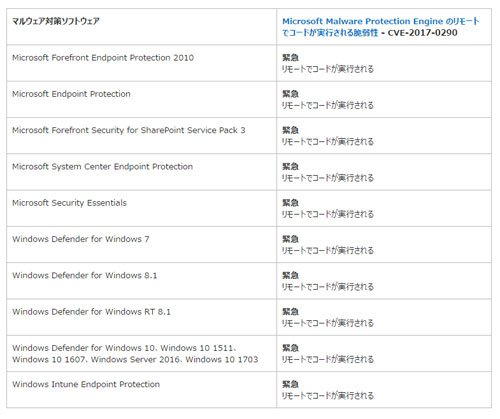Viewport: 500px width, 419px height.
Task: Click severity rating for Forefront Endpoint Protection 2010
Action: click(x=290, y=58)
